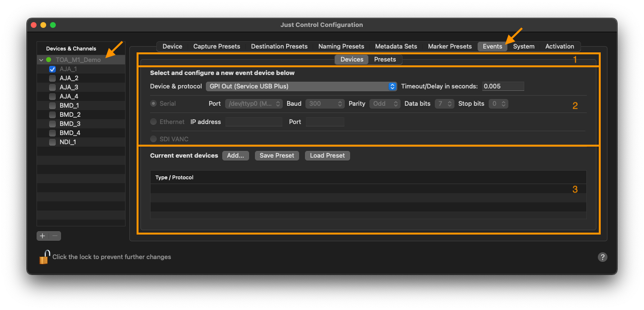Select the BMD_4 channel name

pos(70,133)
